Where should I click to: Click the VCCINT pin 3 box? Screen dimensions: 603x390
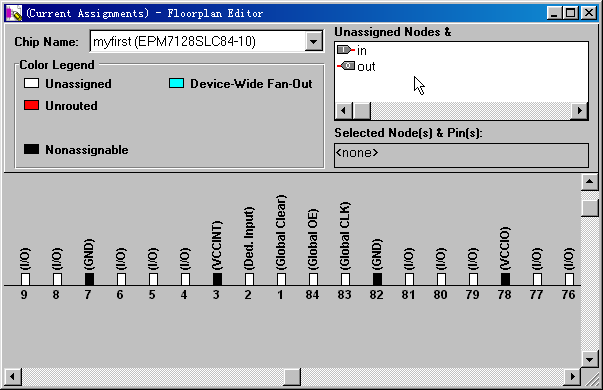pyautogui.click(x=217, y=279)
